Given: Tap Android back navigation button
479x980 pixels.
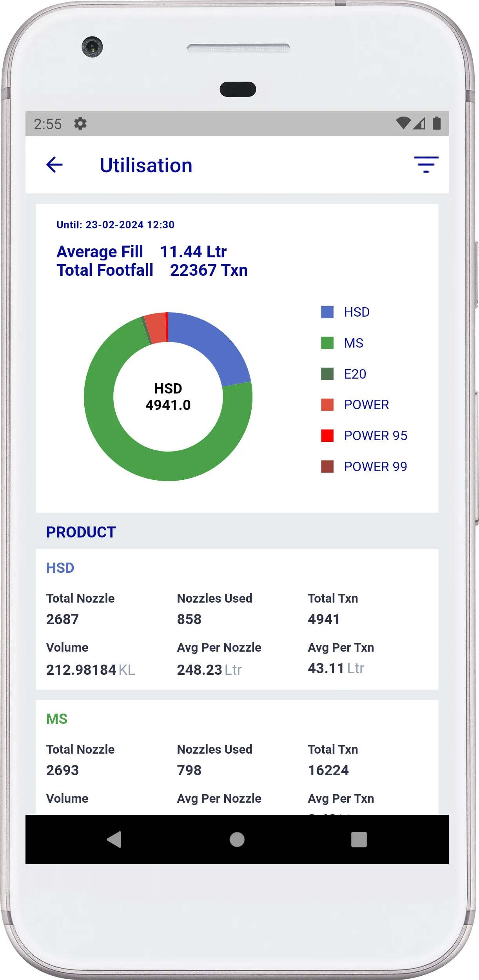Looking at the screenshot, I should (114, 840).
